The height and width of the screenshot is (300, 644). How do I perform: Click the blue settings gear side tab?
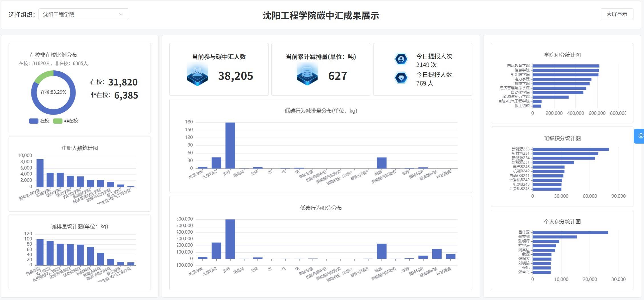point(640,136)
